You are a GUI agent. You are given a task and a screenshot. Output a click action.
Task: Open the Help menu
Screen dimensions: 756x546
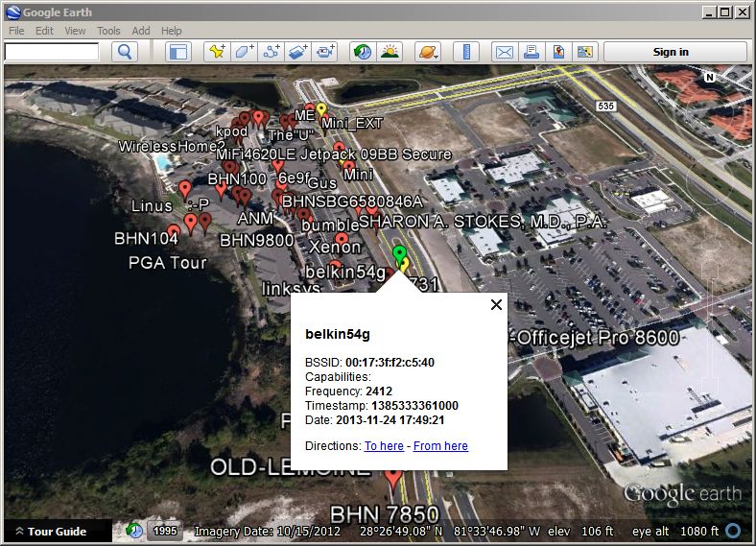(x=171, y=31)
